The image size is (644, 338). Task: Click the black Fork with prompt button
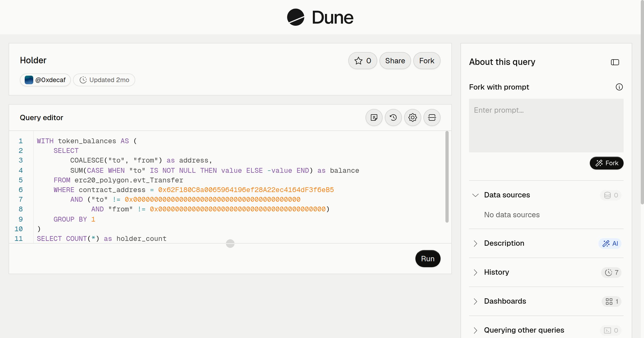(606, 163)
